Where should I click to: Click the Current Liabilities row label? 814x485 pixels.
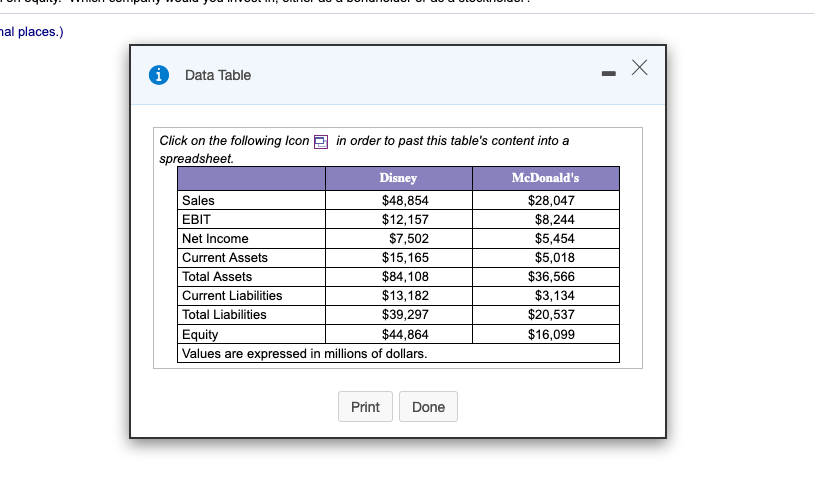click(232, 295)
